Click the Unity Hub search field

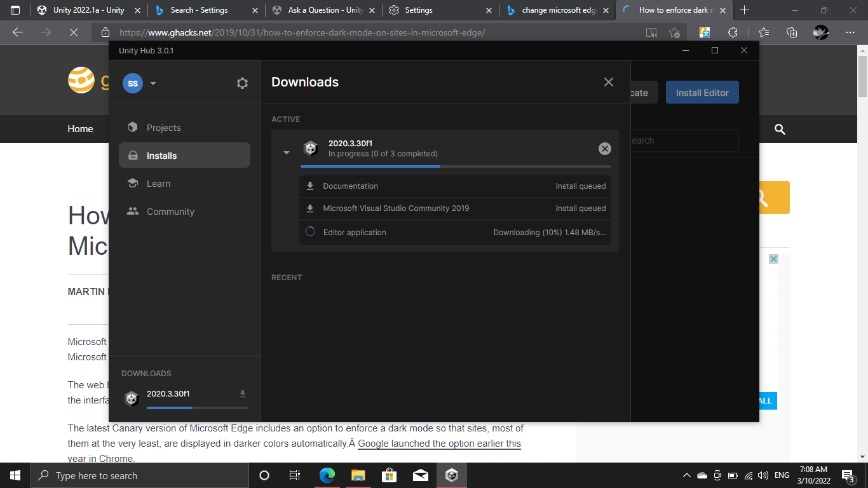click(684, 140)
